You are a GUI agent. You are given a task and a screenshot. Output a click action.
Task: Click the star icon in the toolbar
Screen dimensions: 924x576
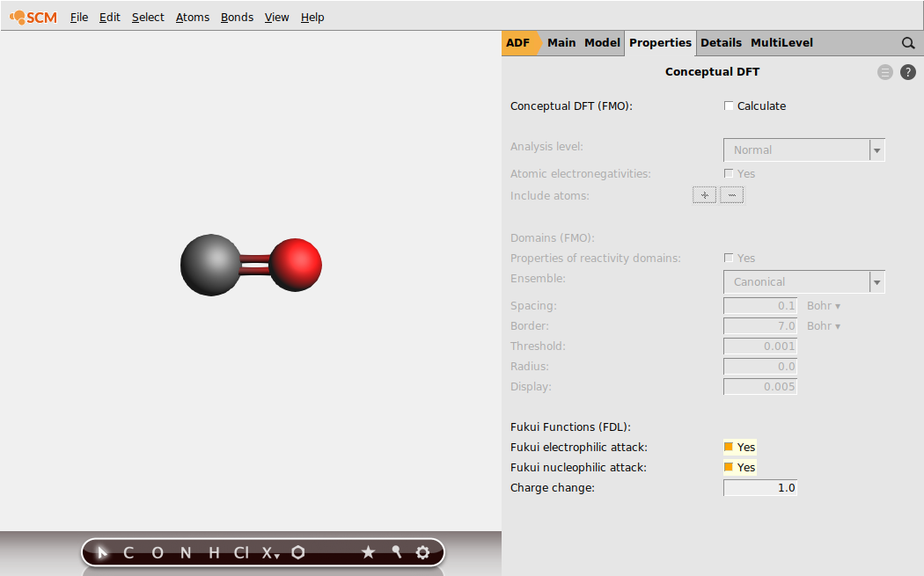click(x=368, y=552)
